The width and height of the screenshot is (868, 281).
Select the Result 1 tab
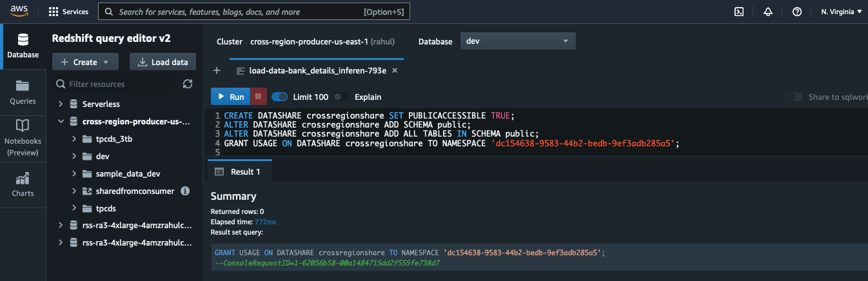(x=239, y=171)
